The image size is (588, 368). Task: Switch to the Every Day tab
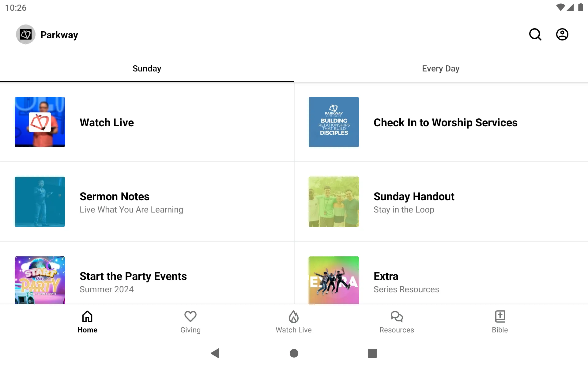[441, 68]
